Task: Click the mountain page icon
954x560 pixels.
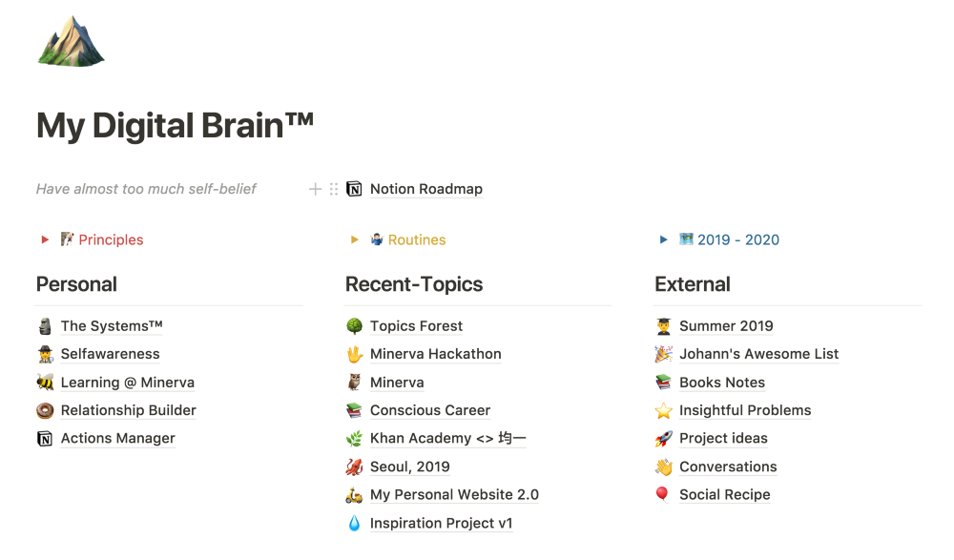Action: pyautogui.click(x=72, y=41)
